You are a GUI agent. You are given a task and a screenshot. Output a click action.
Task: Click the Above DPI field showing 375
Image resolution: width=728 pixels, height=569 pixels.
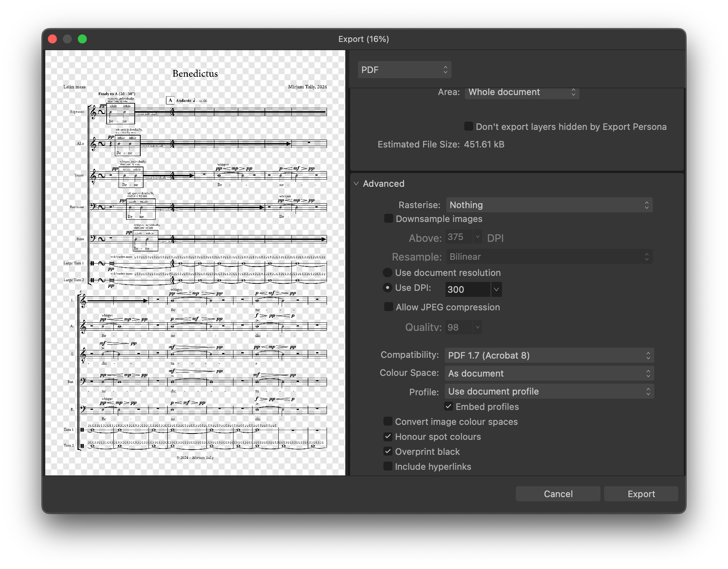[x=459, y=237]
